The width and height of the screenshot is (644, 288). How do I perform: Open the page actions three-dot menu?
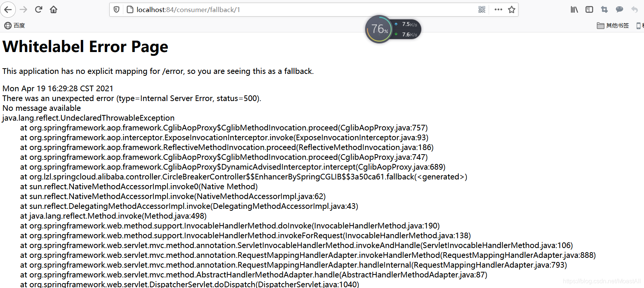tap(498, 9)
